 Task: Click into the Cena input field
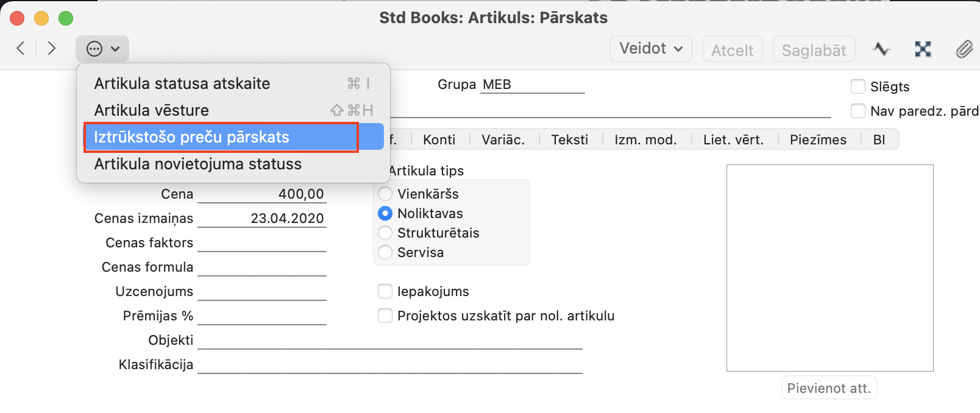click(262, 194)
